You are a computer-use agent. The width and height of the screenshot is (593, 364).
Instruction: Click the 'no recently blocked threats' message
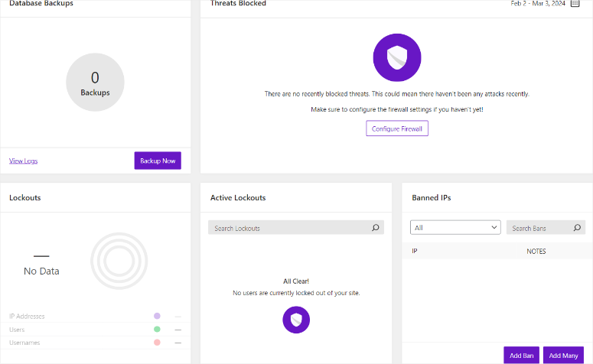tap(396, 94)
